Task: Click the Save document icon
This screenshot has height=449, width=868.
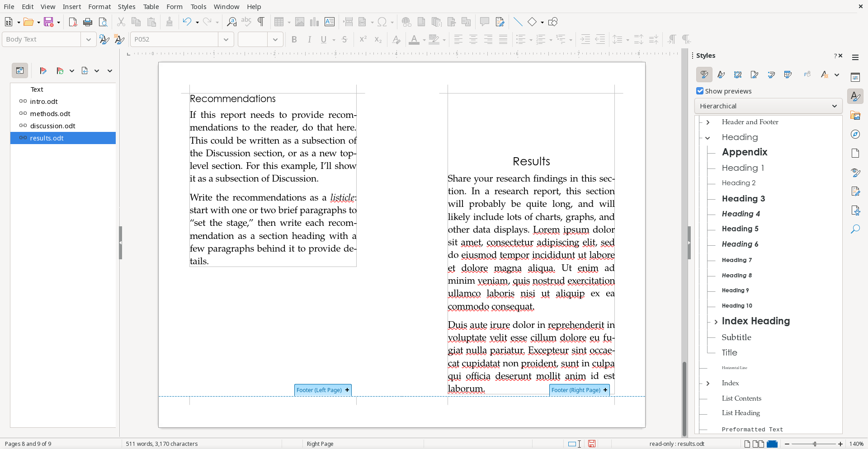Action: click(x=49, y=22)
